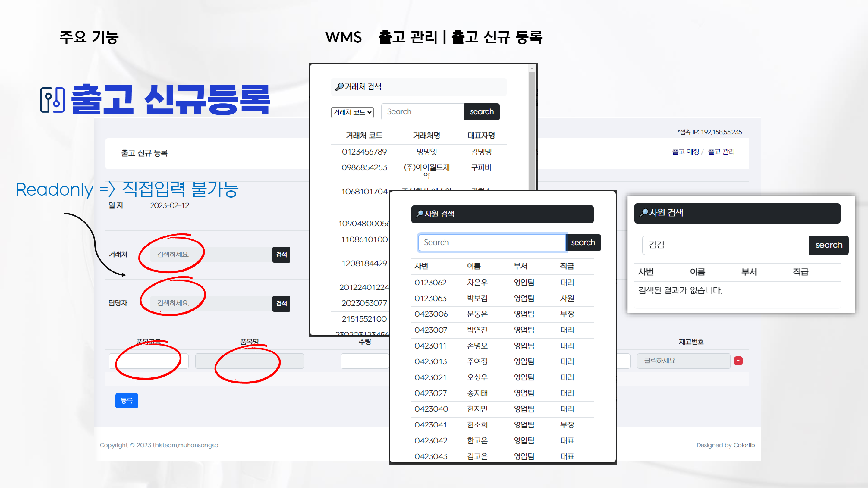Click the 검색 button for 담당자 field
Image resolution: width=868 pixels, height=488 pixels.
(x=281, y=303)
